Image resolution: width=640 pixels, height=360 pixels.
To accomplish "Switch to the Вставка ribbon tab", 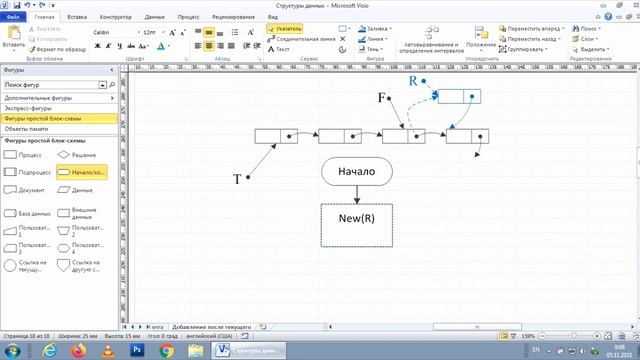I will tap(77, 17).
